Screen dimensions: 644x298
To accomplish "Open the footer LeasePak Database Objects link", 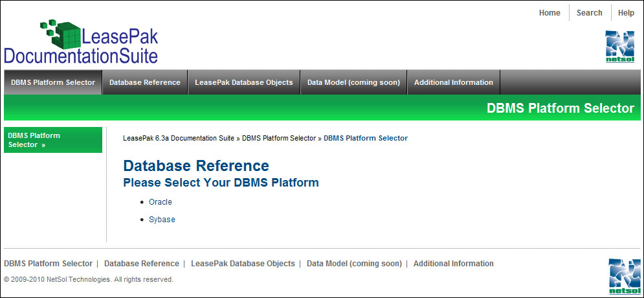I will (x=243, y=264).
